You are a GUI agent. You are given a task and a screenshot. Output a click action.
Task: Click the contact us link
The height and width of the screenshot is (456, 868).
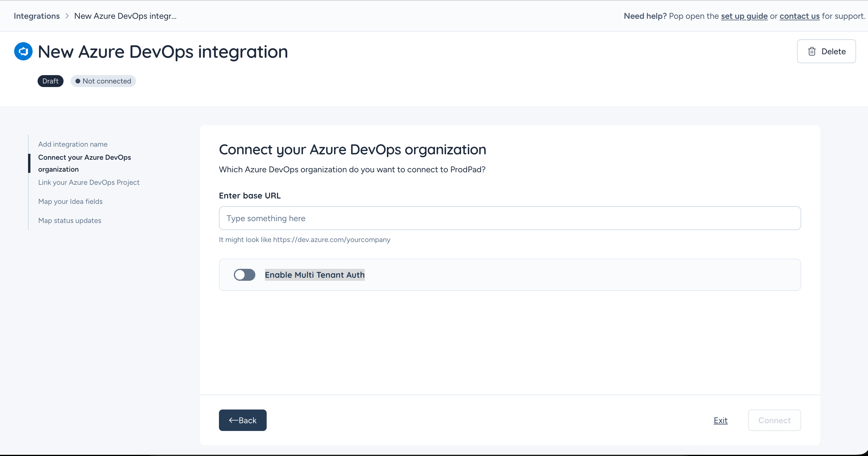pyautogui.click(x=800, y=16)
